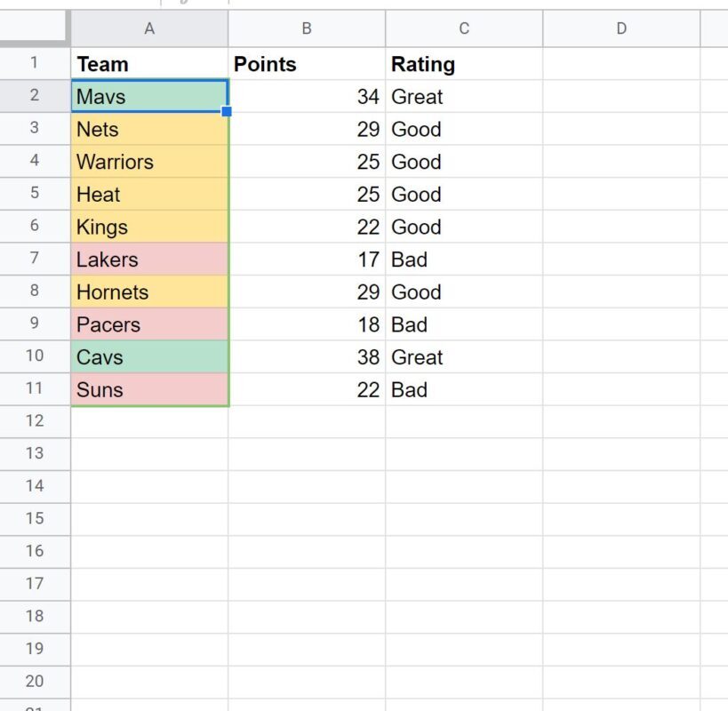The height and width of the screenshot is (711, 728).
Task: Select the yellow Warriors cell
Action: (x=149, y=162)
